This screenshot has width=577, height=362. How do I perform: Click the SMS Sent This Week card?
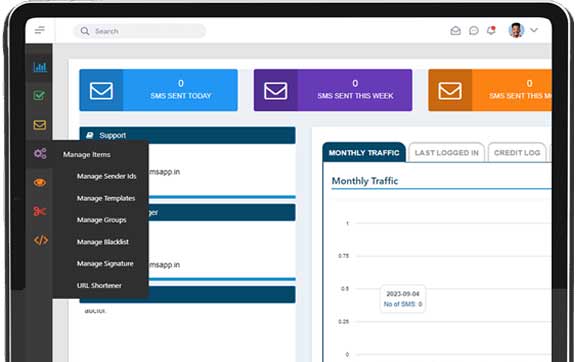click(x=333, y=90)
